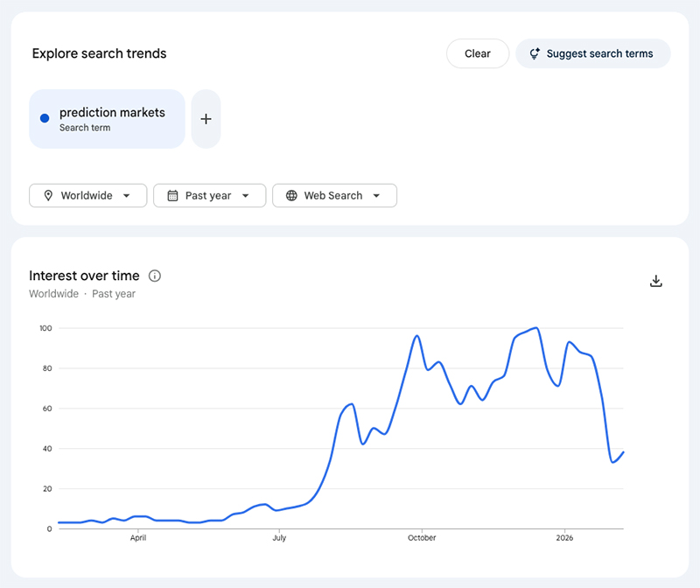Click the Explore search trends heading
The width and height of the screenshot is (700, 588).
click(x=99, y=53)
